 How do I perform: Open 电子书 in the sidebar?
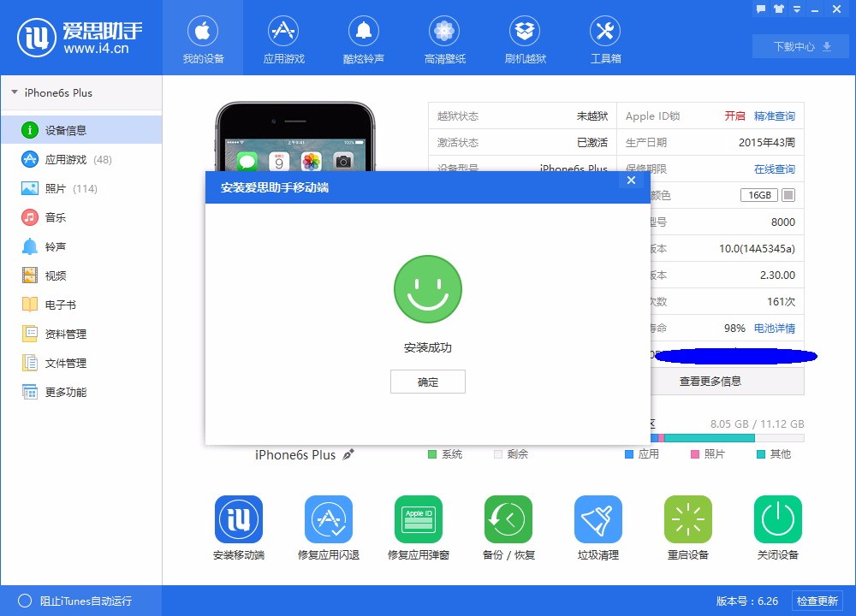(81, 305)
